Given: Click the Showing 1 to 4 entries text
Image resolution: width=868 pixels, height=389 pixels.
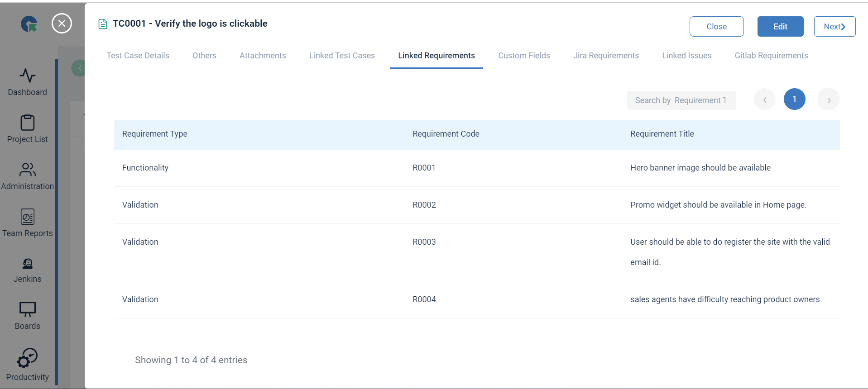Looking at the screenshot, I should pyautogui.click(x=191, y=360).
